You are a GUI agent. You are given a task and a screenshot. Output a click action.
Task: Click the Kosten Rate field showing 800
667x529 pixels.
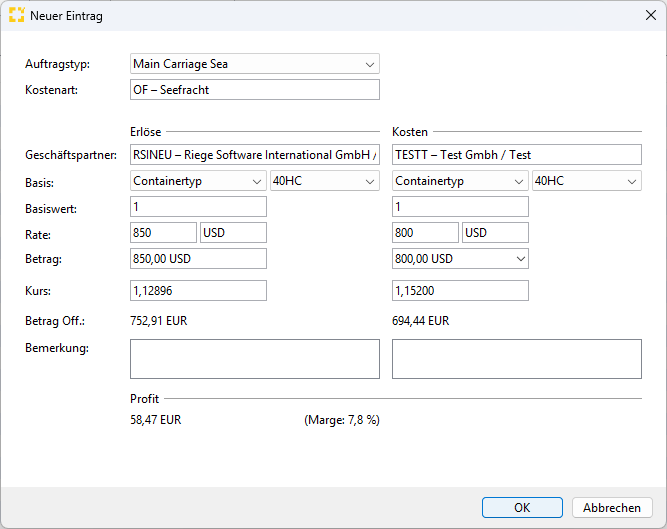[x=425, y=233]
